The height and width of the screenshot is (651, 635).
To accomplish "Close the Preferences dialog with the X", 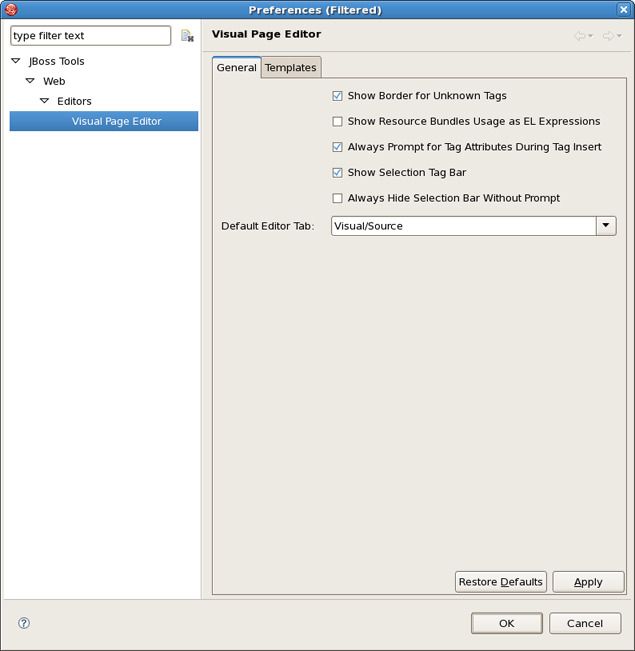I will (x=624, y=10).
